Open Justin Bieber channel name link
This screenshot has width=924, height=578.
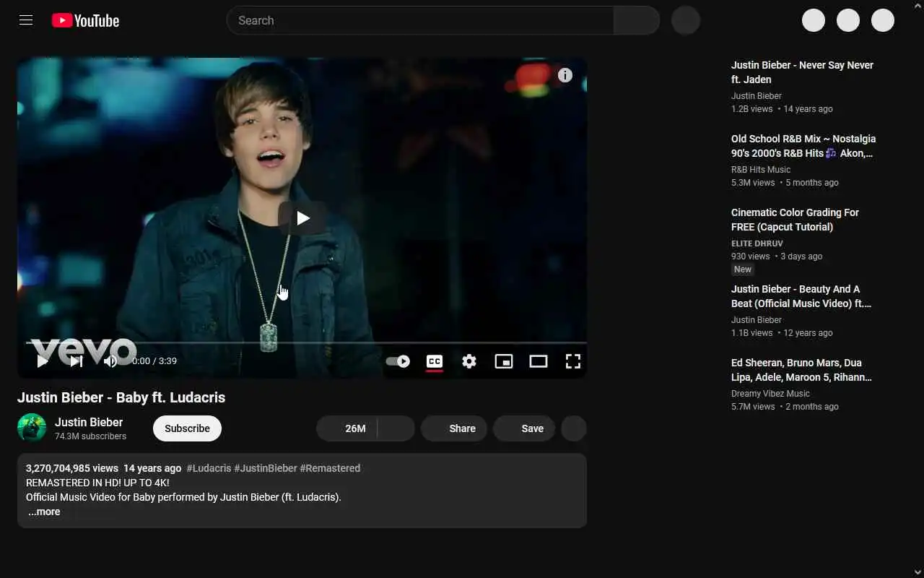point(89,422)
